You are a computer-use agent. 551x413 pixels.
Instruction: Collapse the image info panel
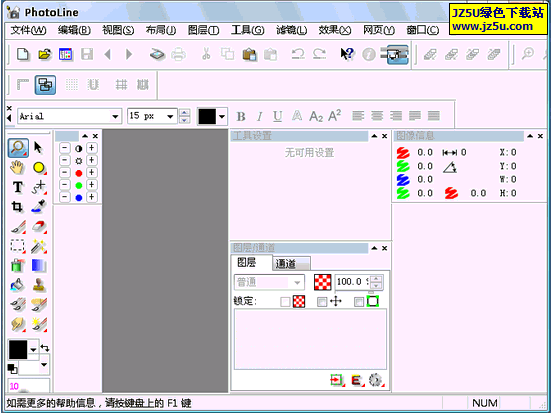point(530,136)
